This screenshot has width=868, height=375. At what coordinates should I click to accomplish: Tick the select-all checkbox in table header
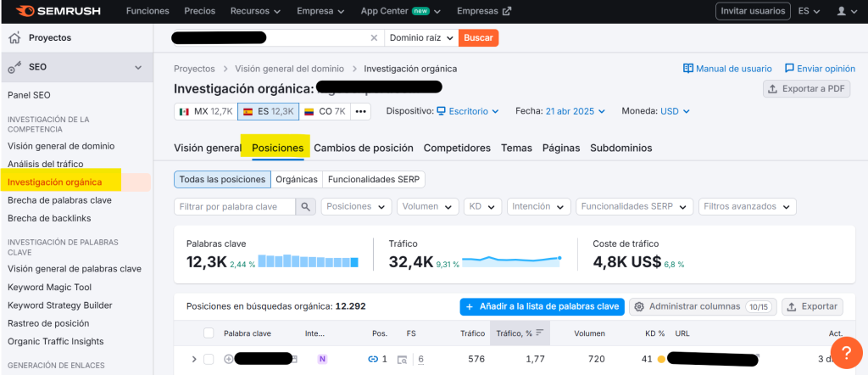(x=209, y=333)
